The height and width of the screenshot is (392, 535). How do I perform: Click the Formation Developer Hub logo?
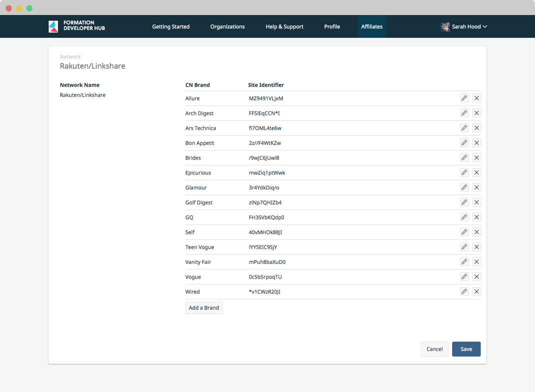pos(77,26)
